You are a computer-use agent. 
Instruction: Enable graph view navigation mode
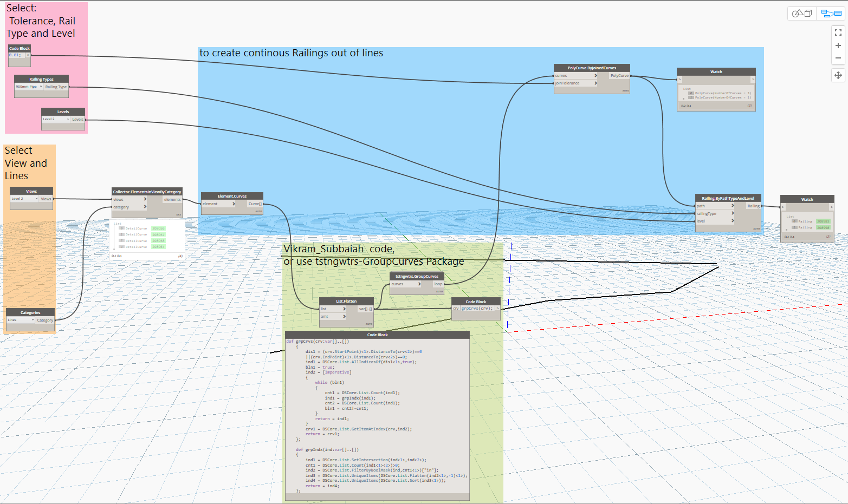tap(831, 14)
